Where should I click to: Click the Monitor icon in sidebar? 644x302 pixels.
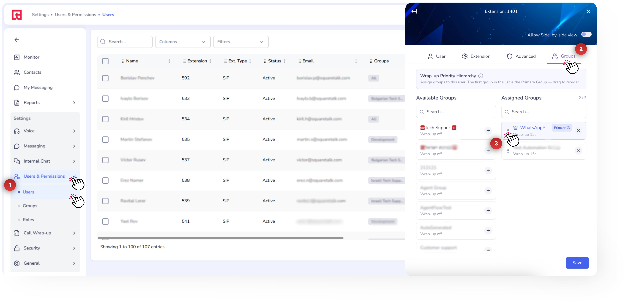point(17,57)
